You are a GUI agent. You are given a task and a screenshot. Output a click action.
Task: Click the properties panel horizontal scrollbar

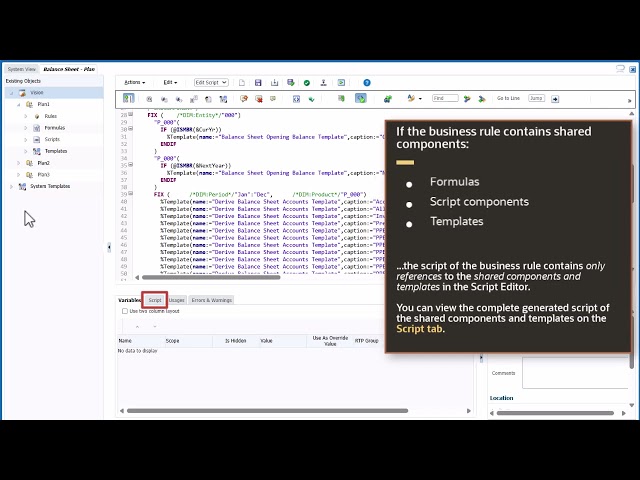click(555, 413)
